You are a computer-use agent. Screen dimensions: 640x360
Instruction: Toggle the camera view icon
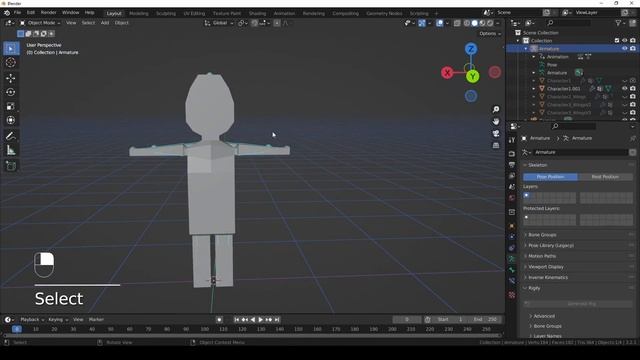(496, 133)
